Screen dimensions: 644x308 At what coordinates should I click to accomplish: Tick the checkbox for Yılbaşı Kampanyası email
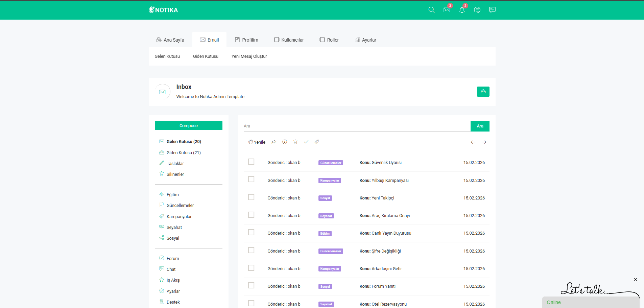coord(251,180)
